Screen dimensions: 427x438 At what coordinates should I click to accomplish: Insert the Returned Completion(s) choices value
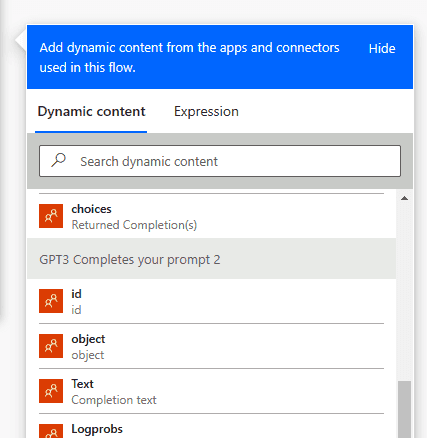click(x=211, y=216)
